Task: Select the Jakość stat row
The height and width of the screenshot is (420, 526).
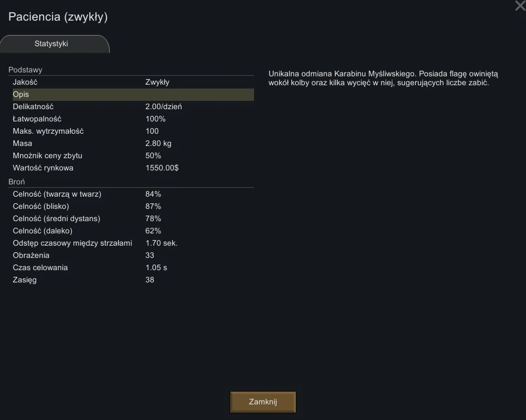Action: point(133,82)
